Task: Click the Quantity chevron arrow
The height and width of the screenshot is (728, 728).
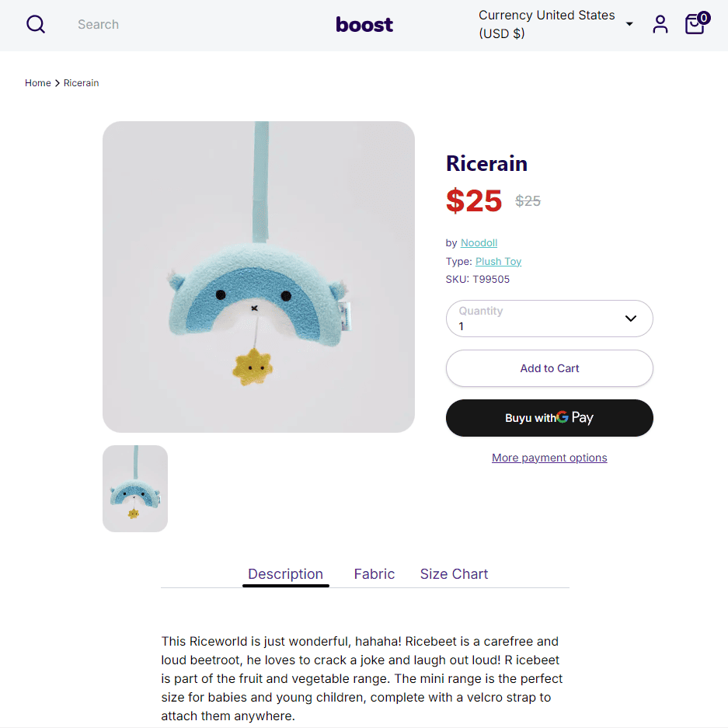Action: (631, 319)
